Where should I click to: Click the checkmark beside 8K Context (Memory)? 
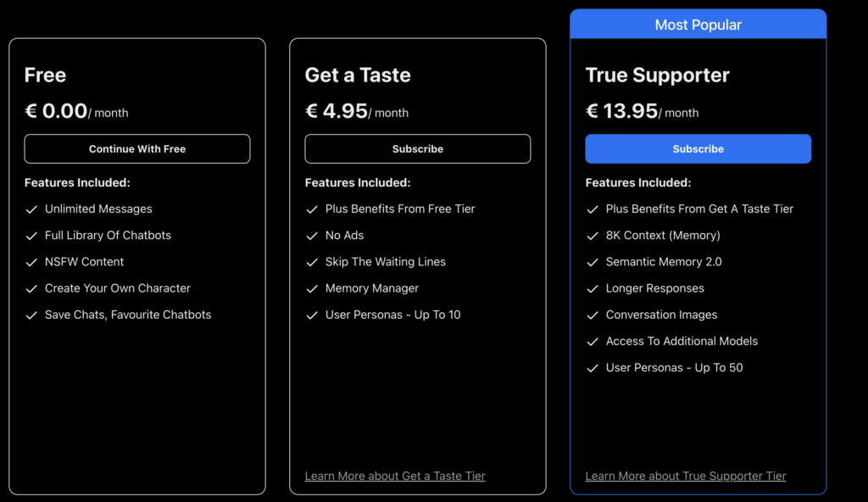coord(593,236)
